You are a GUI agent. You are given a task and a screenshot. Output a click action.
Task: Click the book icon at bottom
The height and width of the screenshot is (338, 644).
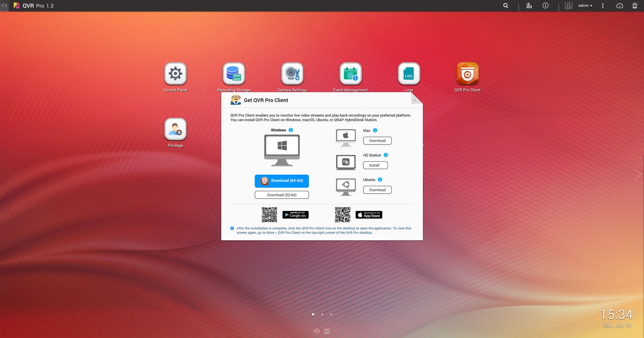(x=327, y=331)
